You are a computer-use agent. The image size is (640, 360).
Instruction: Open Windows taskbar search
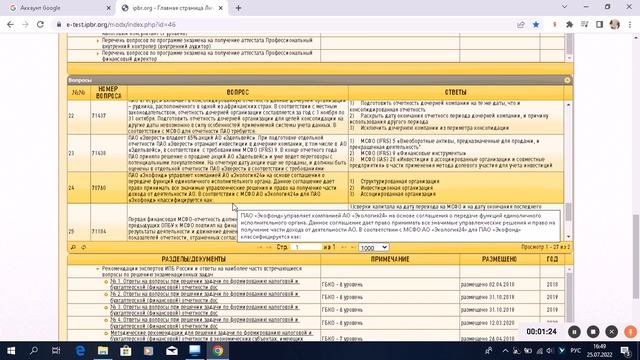(33, 351)
